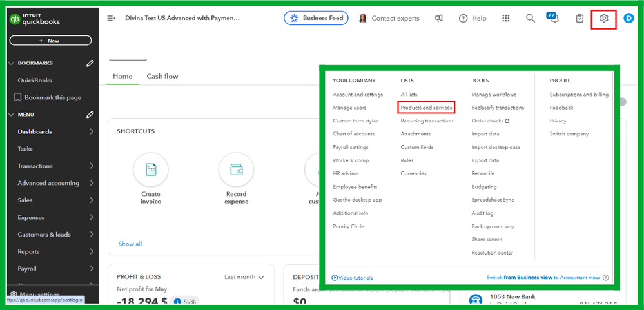Select Back up company

point(493,226)
